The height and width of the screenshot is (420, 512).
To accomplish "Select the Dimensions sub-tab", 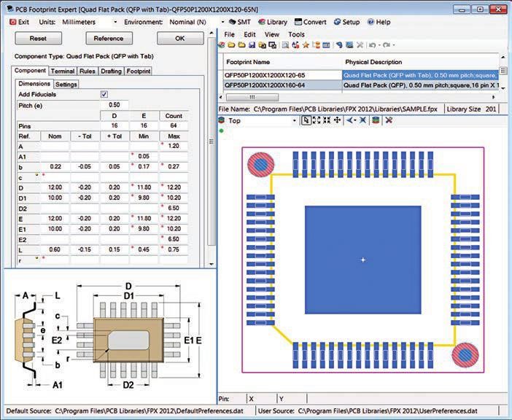I will point(34,84).
